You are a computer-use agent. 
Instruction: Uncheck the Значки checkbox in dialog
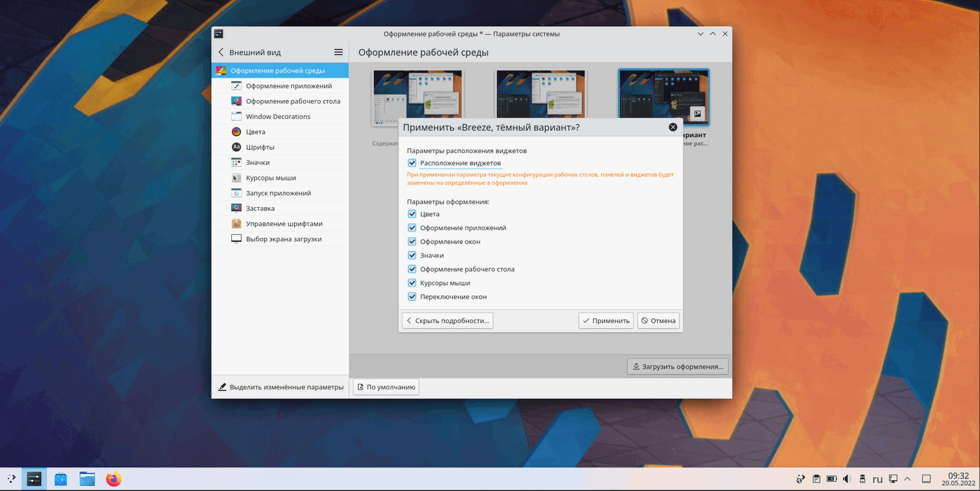click(x=412, y=255)
